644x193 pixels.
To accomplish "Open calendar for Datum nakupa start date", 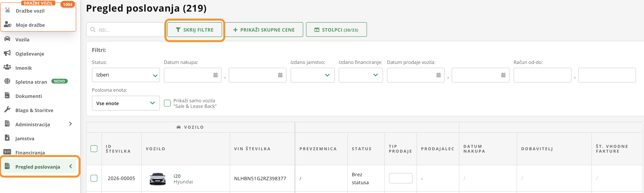I will (x=215, y=75).
